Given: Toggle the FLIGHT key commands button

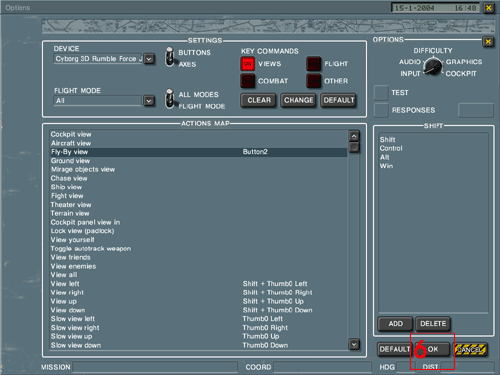Looking at the screenshot, I should pos(313,64).
